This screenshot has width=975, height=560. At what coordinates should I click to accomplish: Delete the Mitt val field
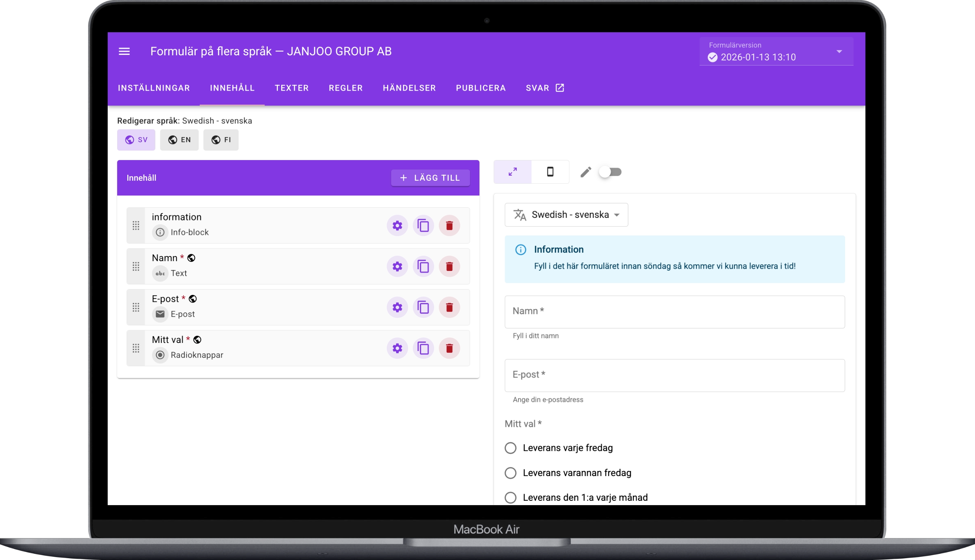(x=449, y=348)
